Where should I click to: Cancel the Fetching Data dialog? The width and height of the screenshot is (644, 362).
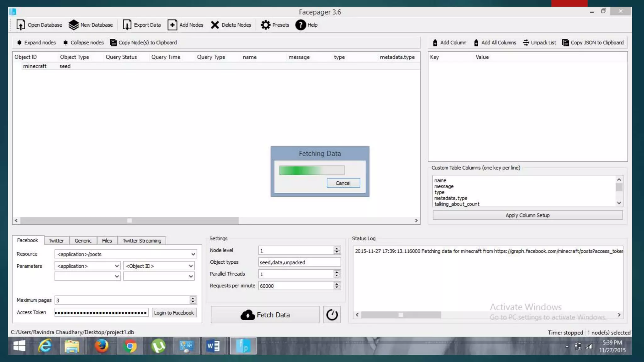(x=343, y=183)
